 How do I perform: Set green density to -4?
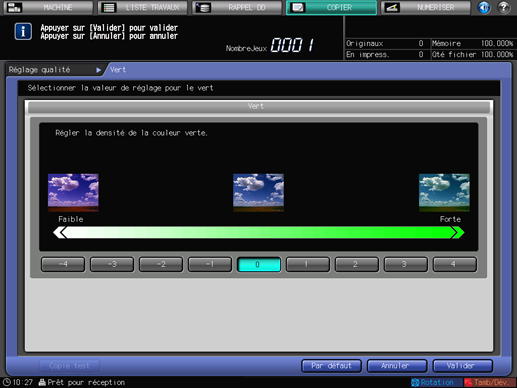click(63, 264)
